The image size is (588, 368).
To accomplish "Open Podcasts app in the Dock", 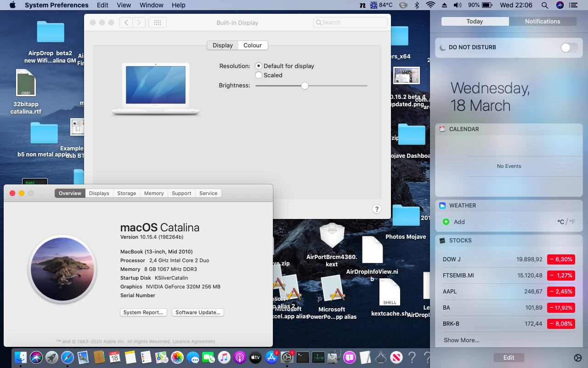I will click(239, 357).
